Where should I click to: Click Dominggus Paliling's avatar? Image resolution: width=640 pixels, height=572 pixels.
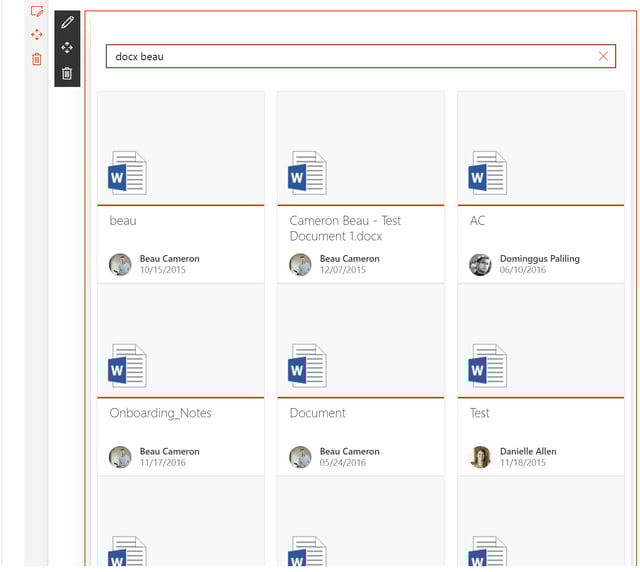(x=480, y=264)
